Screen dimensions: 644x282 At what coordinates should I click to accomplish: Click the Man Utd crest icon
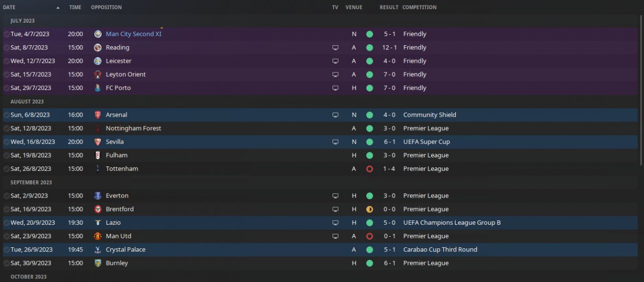point(98,236)
